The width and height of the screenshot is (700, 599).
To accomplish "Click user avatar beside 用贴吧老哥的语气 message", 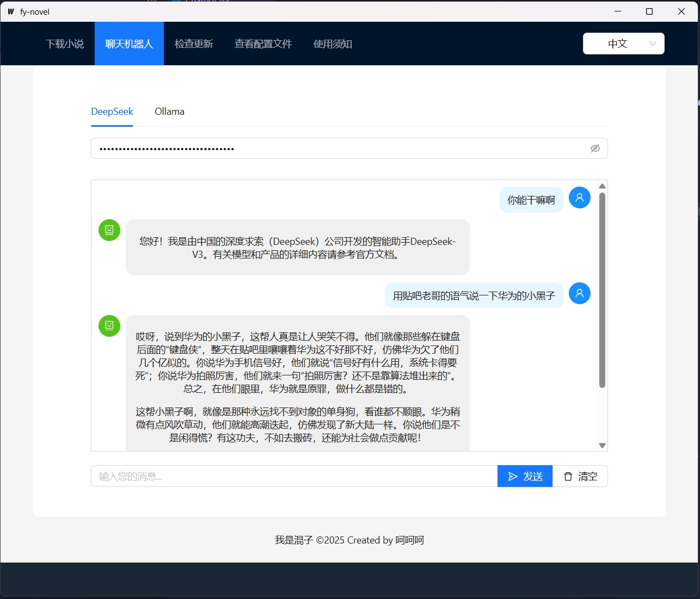I will click(x=580, y=293).
